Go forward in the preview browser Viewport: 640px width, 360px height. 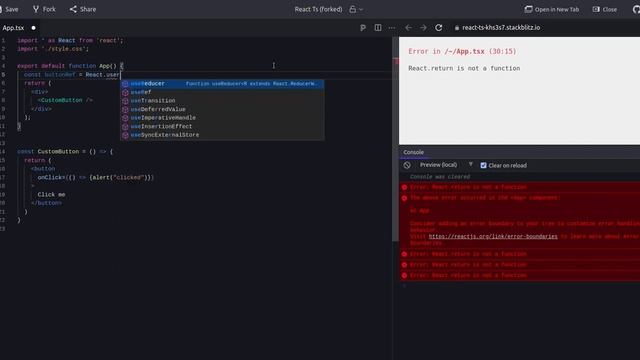click(x=423, y=28)
